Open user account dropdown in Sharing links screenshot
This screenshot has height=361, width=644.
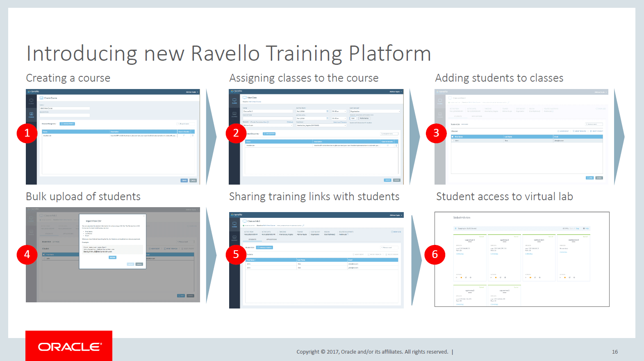[396, 215]
